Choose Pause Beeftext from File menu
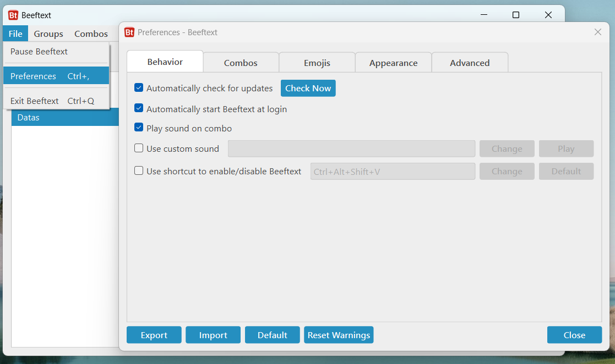This screenshot has width=615, height=364. [x=39, y=52]
